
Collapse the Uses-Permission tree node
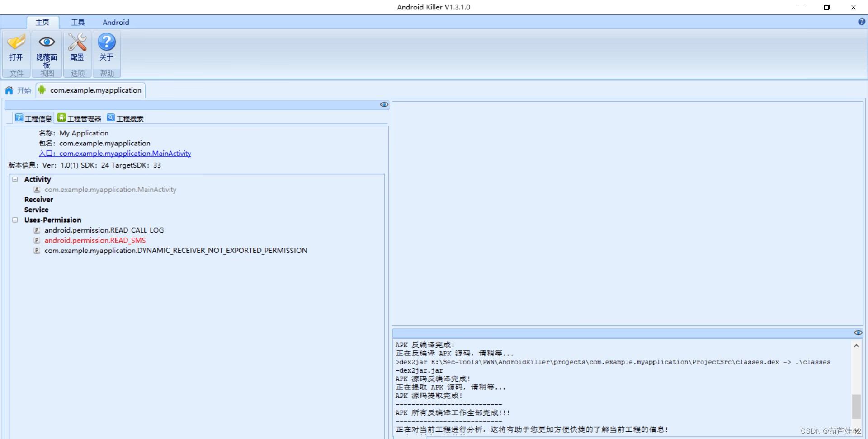[x=15, y=220]
